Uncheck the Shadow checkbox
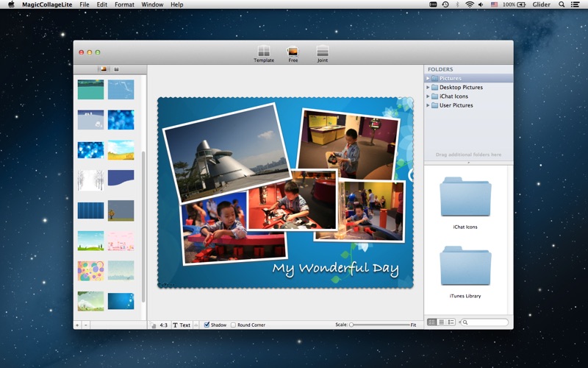Image resolution: width=588 pixels, height=368 pixels. click(x=207, y=325)
